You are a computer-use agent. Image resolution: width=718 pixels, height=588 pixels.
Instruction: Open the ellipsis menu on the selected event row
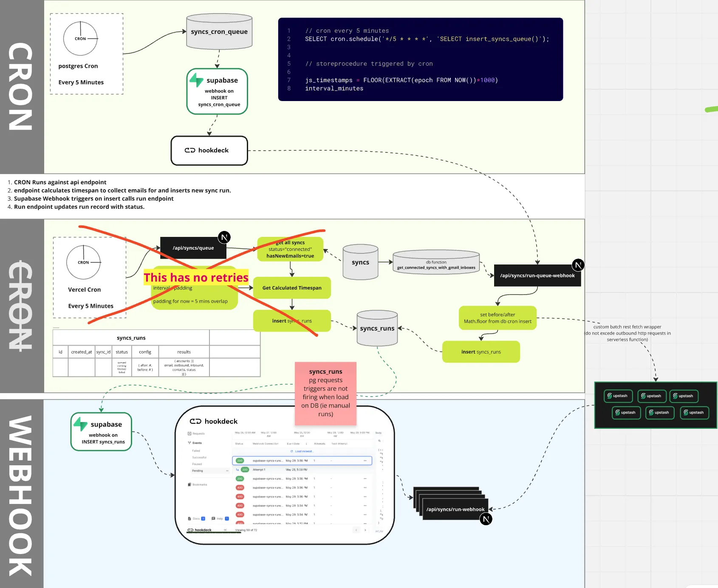click(365, 461)
